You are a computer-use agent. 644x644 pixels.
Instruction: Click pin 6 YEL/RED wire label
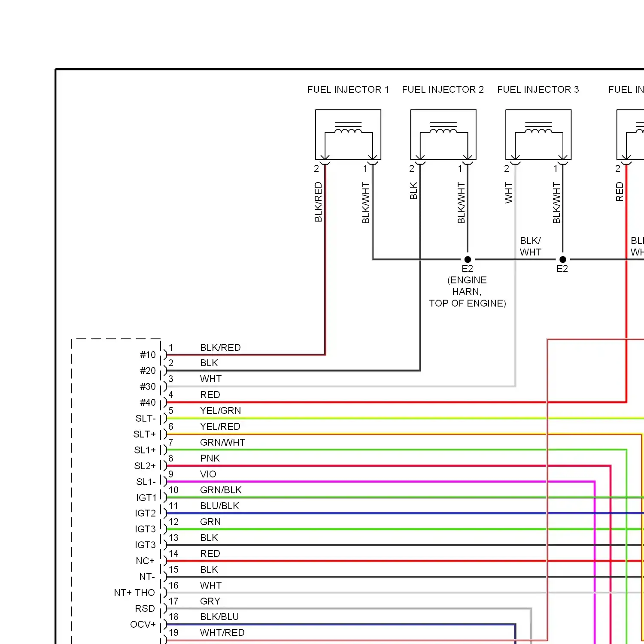[x=220, y=426]
